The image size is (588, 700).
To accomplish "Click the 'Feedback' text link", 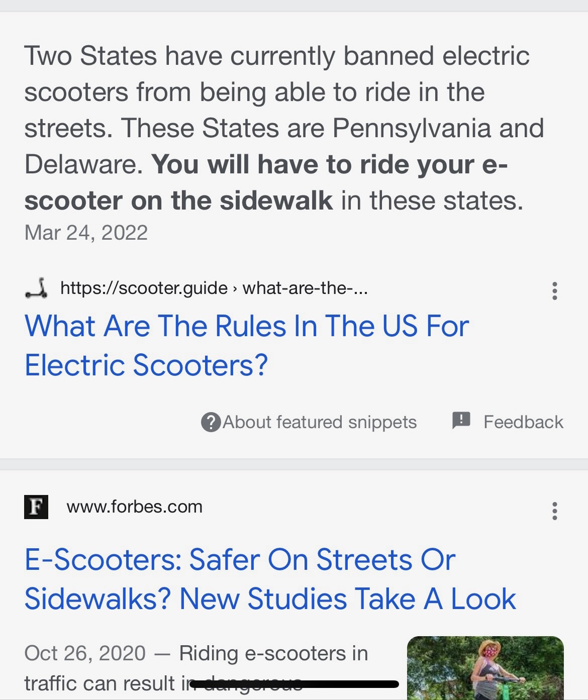I will click(x=523, y=422).
